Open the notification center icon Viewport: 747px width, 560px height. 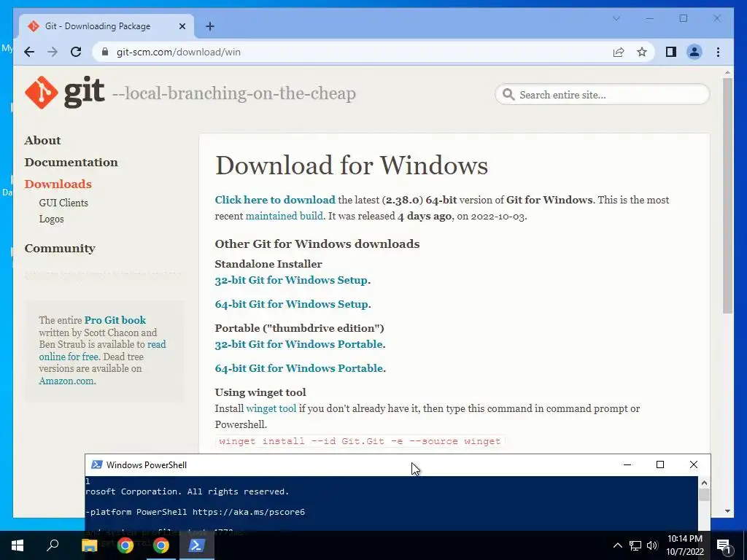pos(724,546)
